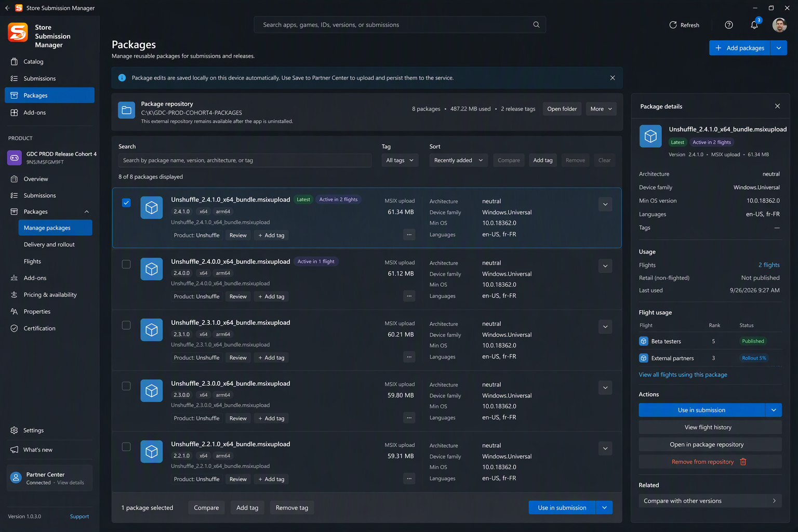This screenshot has height=532, width=798.
Task: Click the View flight history button
Action: click(710, 428)
